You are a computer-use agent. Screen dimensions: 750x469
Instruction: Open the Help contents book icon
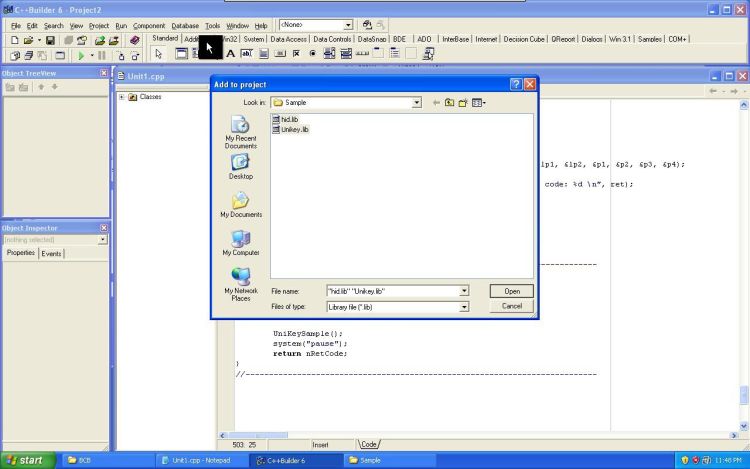[x=134, y=41]
